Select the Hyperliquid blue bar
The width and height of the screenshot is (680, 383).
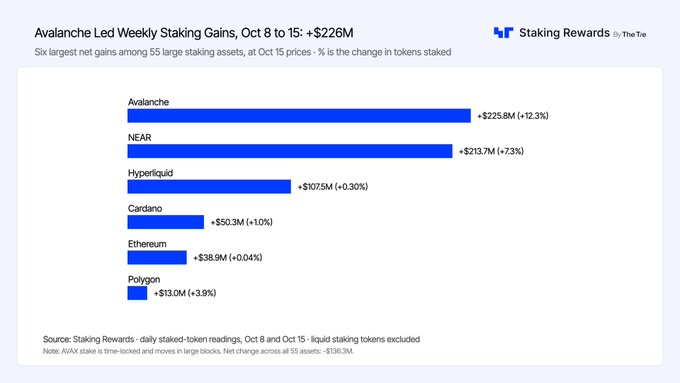click(209, 187)
